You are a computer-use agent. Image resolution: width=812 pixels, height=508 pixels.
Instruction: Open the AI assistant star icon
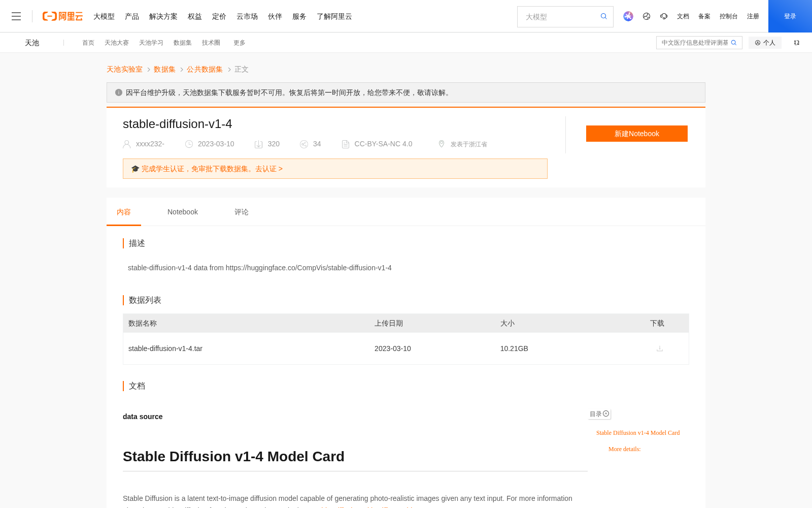point(628,16)
